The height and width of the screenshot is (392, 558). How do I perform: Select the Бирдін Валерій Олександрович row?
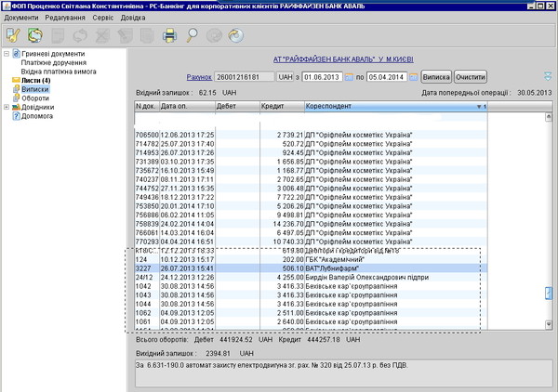click(x=311, y=277)
